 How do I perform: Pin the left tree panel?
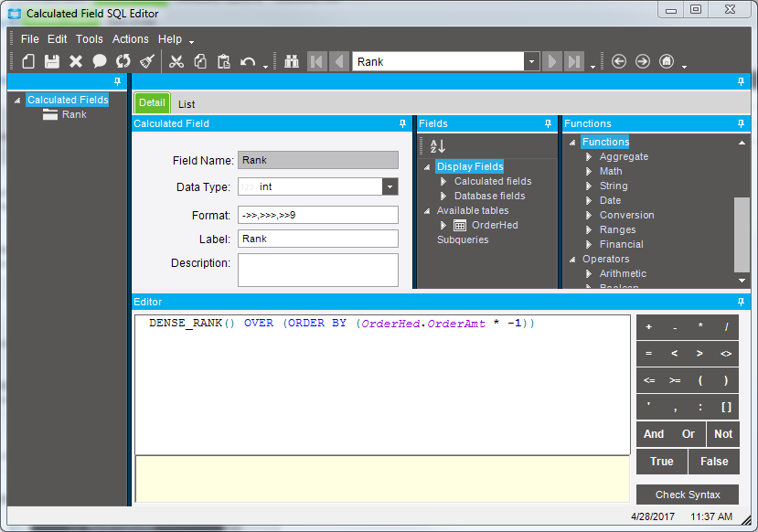pos(117,81)
